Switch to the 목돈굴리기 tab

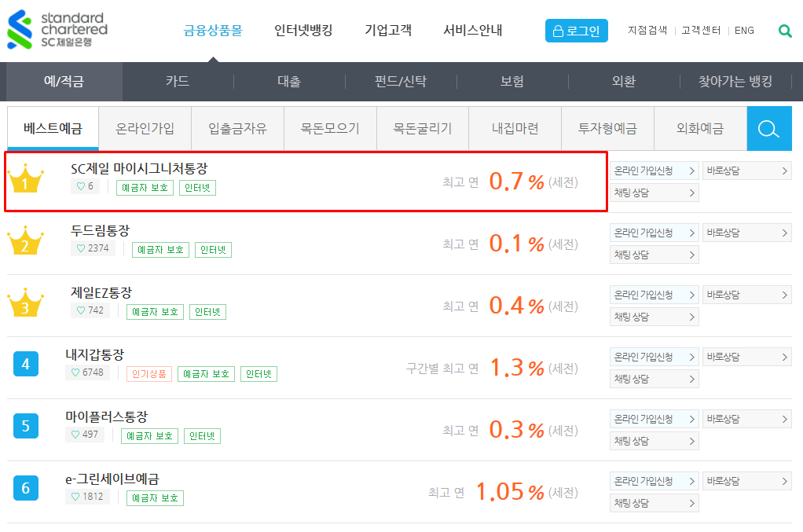[x=423, y=129]
